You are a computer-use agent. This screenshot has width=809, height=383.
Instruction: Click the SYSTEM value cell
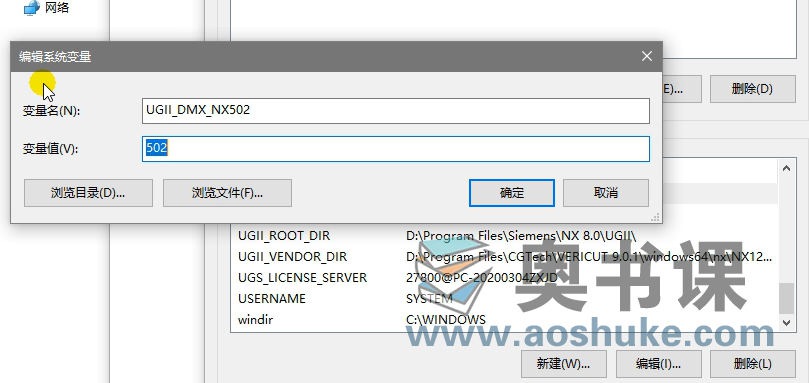pos(429,299)
